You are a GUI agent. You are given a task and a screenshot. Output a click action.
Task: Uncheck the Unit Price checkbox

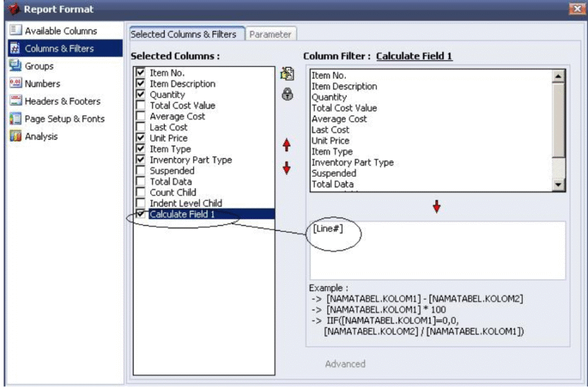click(x=140, y=137)
